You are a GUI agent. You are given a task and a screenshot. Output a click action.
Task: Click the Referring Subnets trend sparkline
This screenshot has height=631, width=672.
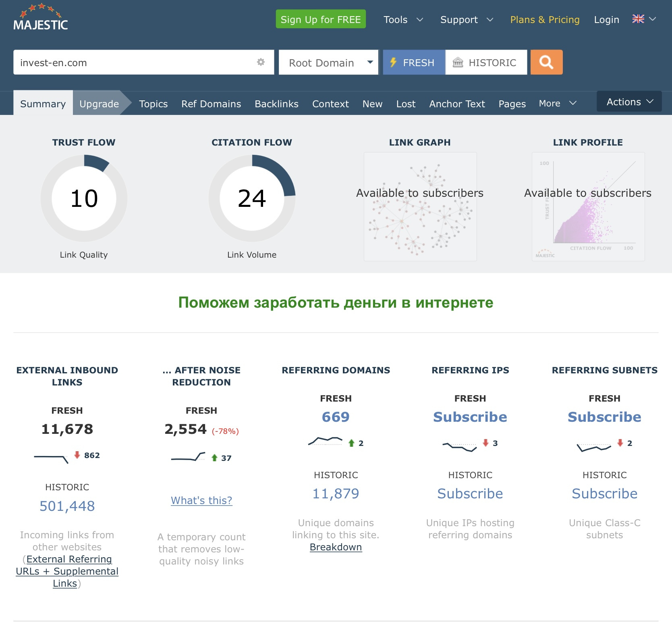pyautogui.click(x=594, y=447)
